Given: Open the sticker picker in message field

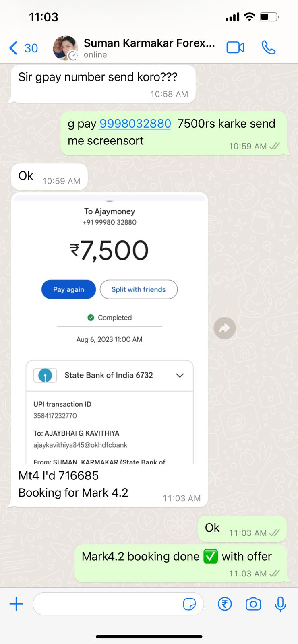Looking at the screenshot, I should click(x=189, y=604).
